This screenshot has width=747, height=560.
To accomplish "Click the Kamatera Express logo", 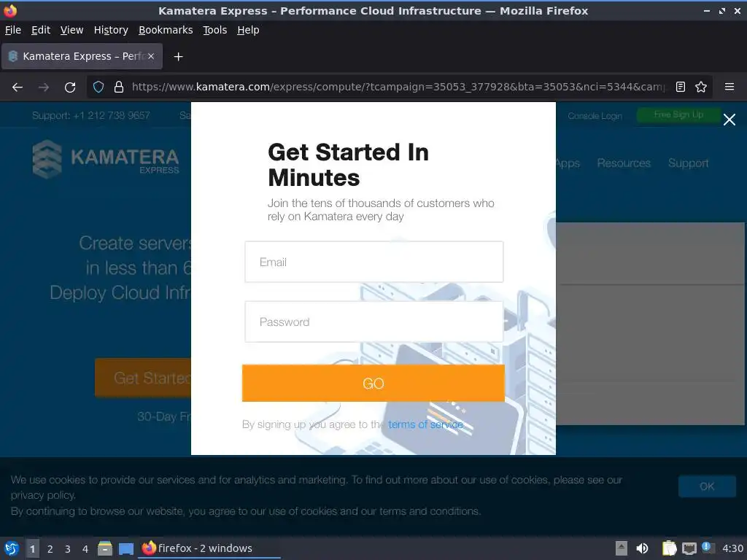I will tap(106, 159).
